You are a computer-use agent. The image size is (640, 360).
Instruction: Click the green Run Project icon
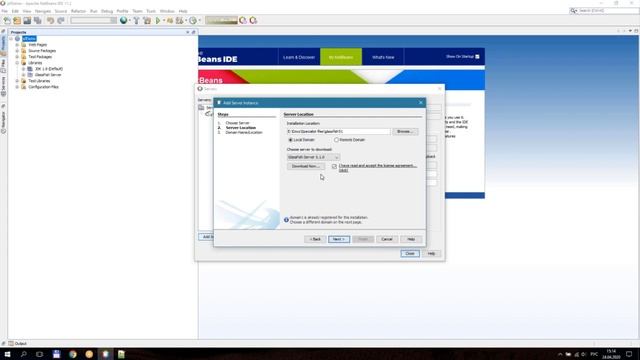pyautogui.click(x=158, y=20)
